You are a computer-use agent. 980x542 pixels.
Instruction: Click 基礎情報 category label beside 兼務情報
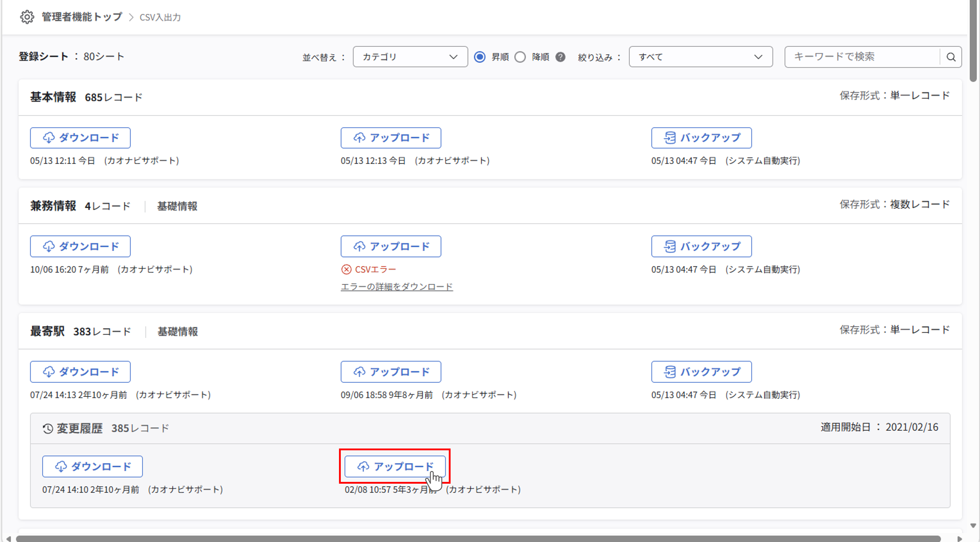177,206
